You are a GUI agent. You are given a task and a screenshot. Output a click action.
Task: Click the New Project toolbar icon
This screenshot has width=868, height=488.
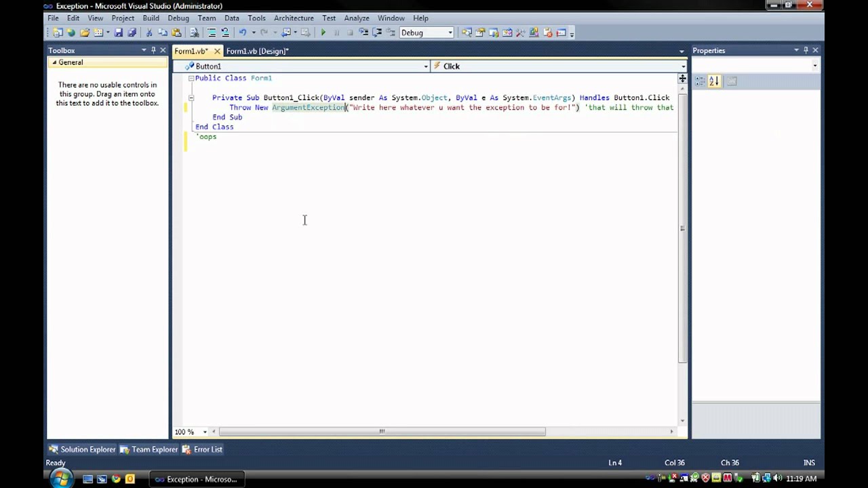[58, 33]
